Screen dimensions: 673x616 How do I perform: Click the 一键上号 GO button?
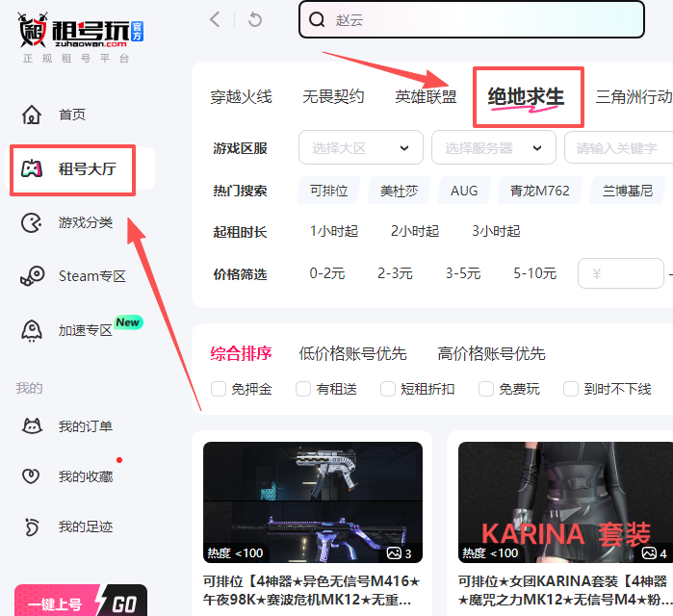pyautogui.click(x=81, y=601)
